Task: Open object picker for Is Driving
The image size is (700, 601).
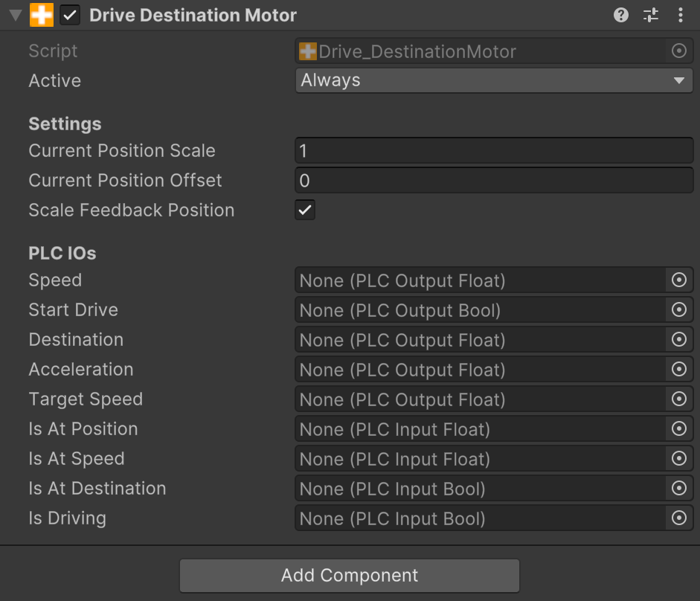Action: (678, 518)
